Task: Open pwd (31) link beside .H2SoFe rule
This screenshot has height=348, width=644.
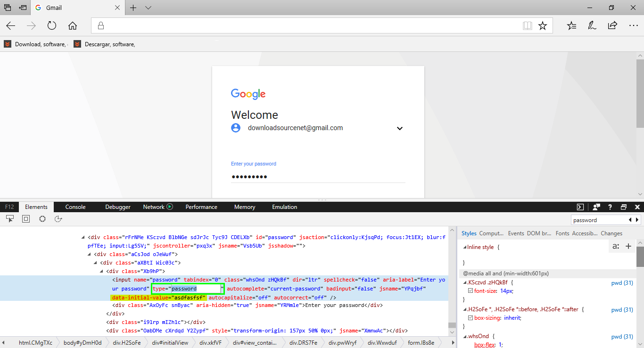Action: click(622, 310)
